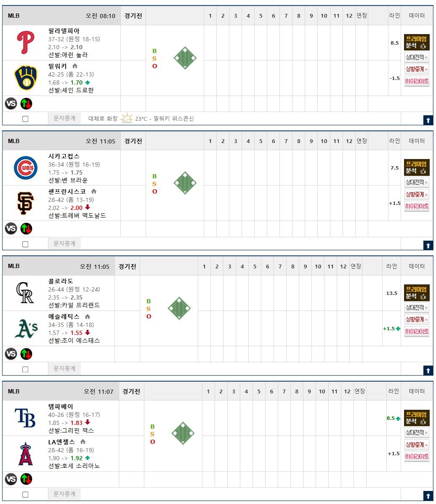Click the VS icon under the Athletics game
Viewport: 436px width, 504px height.
point(11,354)
